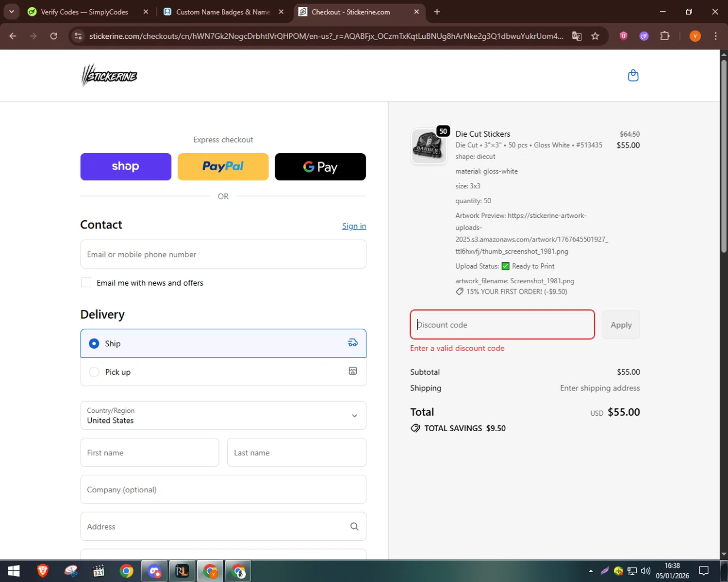Select the Ship delivery option

click(x=223, y=343)
